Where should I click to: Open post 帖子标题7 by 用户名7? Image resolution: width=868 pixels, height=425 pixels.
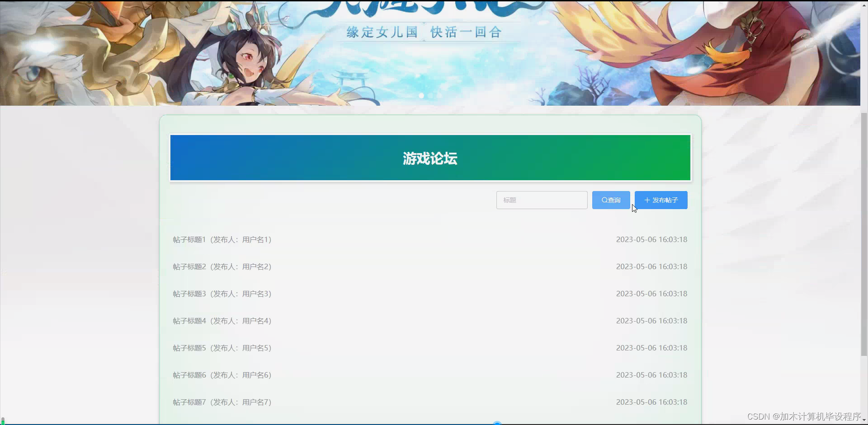point(222,402)
